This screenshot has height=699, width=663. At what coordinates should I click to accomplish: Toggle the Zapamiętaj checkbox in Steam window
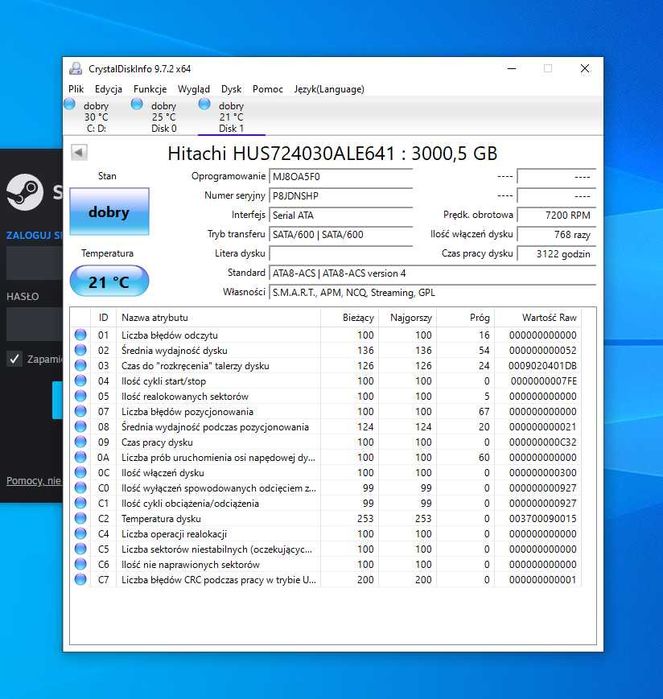pyautogui.click(x=14, y=358)
